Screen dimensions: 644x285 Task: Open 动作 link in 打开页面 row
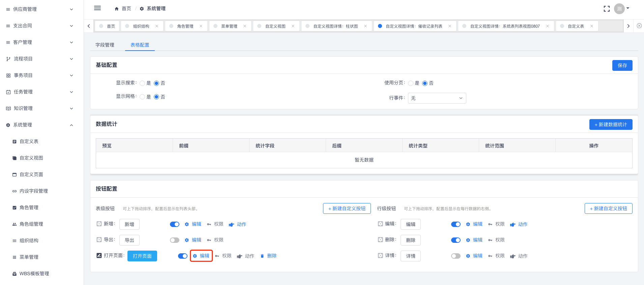click(245, 256)
